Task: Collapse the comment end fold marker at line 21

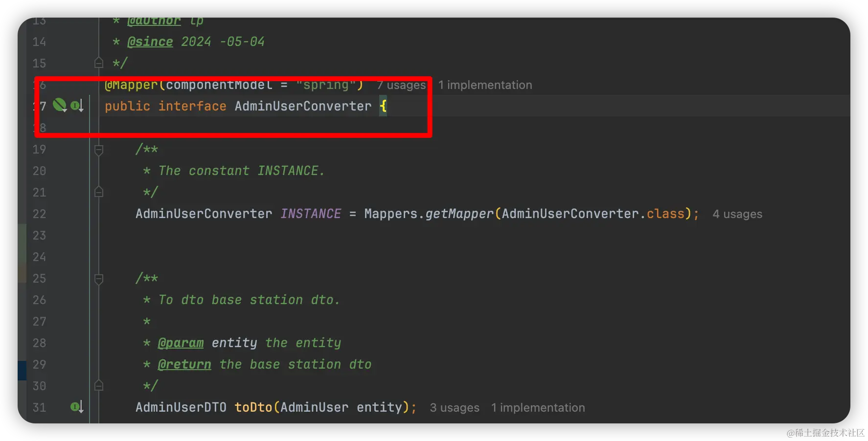Action: [99, 192]
